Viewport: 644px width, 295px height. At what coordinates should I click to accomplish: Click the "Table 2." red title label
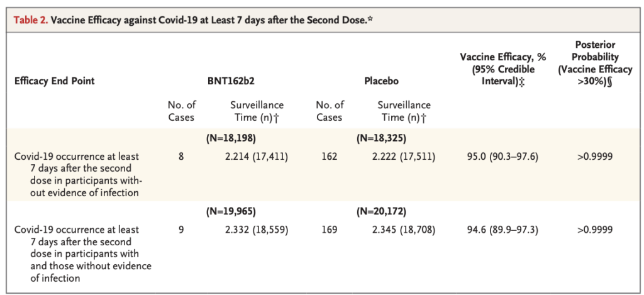click(x=31, y=19)
